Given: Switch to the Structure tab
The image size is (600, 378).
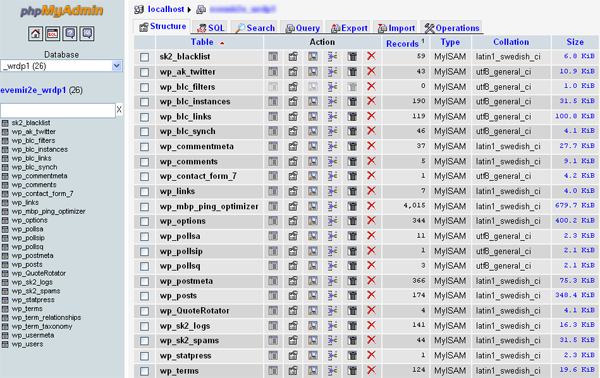Looking at the screenshot, I should (163, 26).
